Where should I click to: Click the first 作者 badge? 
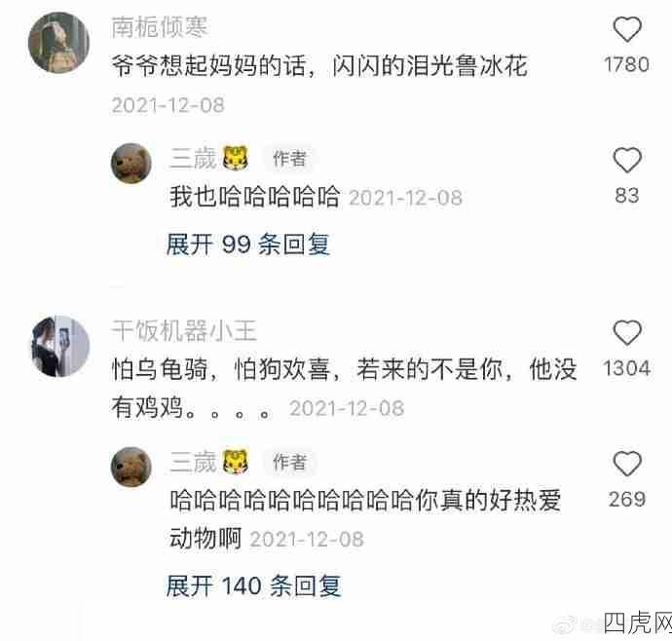290,159
